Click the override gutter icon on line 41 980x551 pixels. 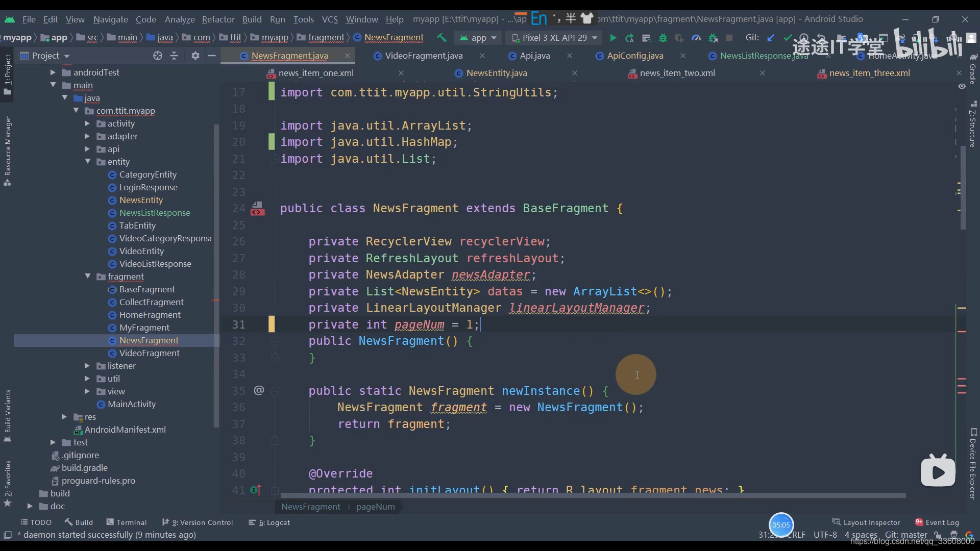[256, 490]
